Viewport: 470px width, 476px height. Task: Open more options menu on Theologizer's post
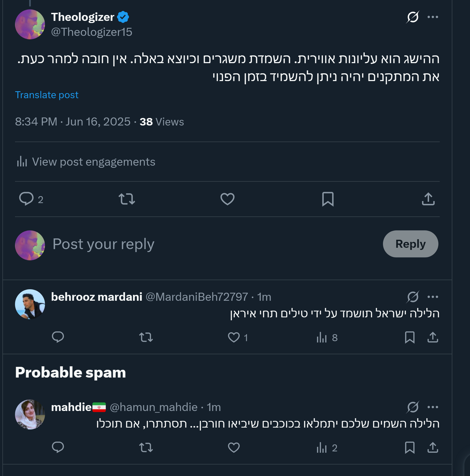[433, 17]
